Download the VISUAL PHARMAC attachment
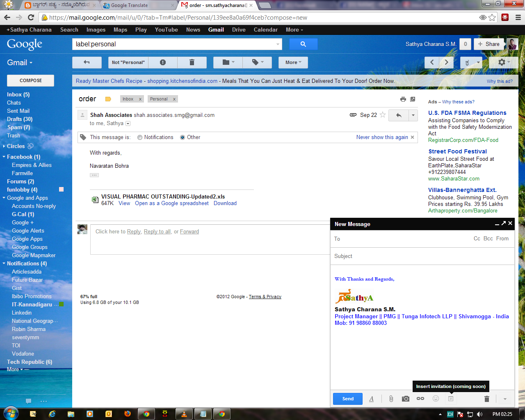 click(x=225, y=203)
